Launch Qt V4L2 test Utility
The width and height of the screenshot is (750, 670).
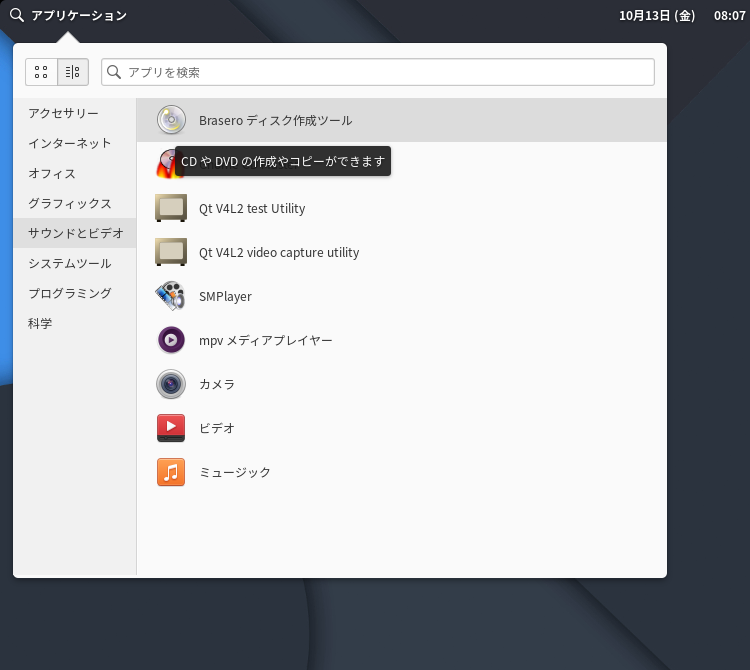tap(401, 208)
